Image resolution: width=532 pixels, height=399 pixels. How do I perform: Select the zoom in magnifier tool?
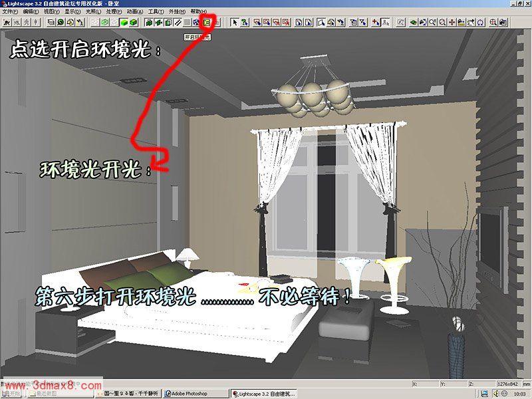(432, 22)
